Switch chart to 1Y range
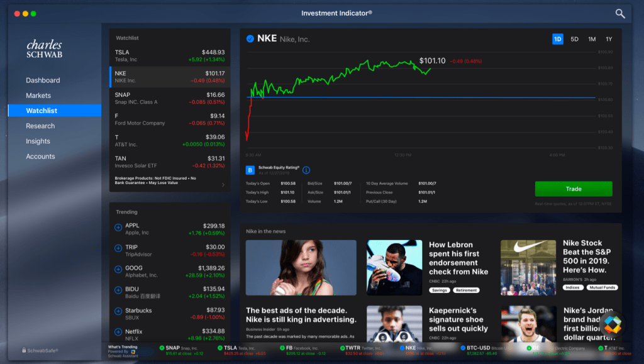 coord(609,39)
